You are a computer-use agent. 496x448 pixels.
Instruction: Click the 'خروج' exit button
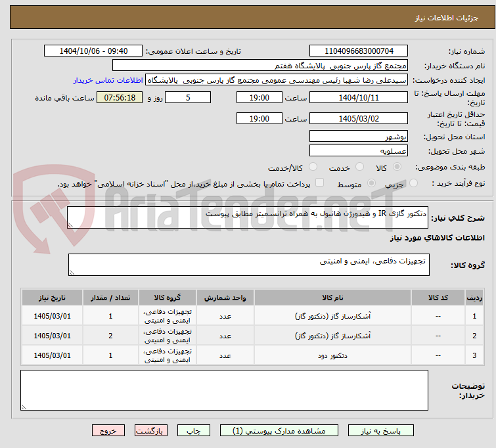108,431
